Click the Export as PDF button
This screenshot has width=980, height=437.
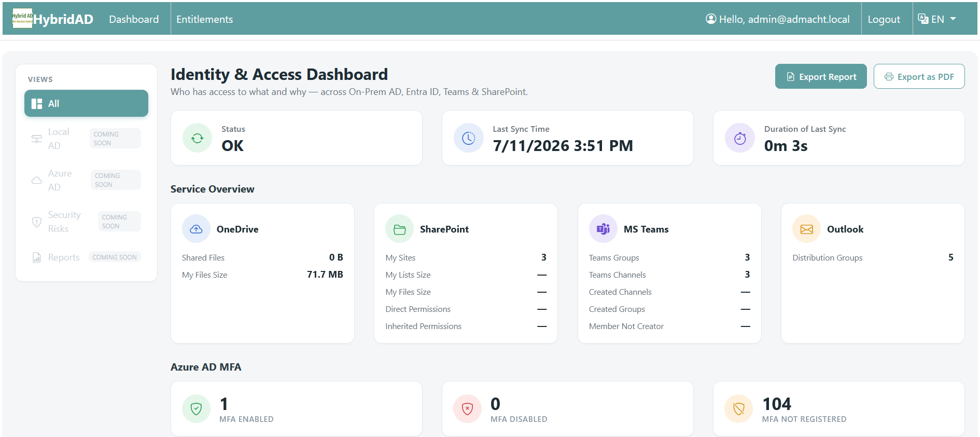(x=919, y=76)
